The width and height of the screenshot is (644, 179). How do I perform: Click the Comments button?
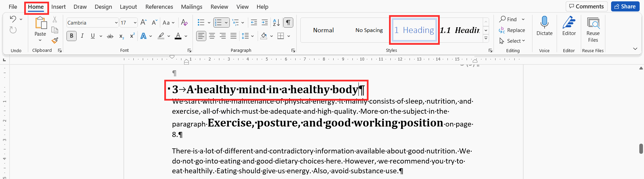(587, 6)
